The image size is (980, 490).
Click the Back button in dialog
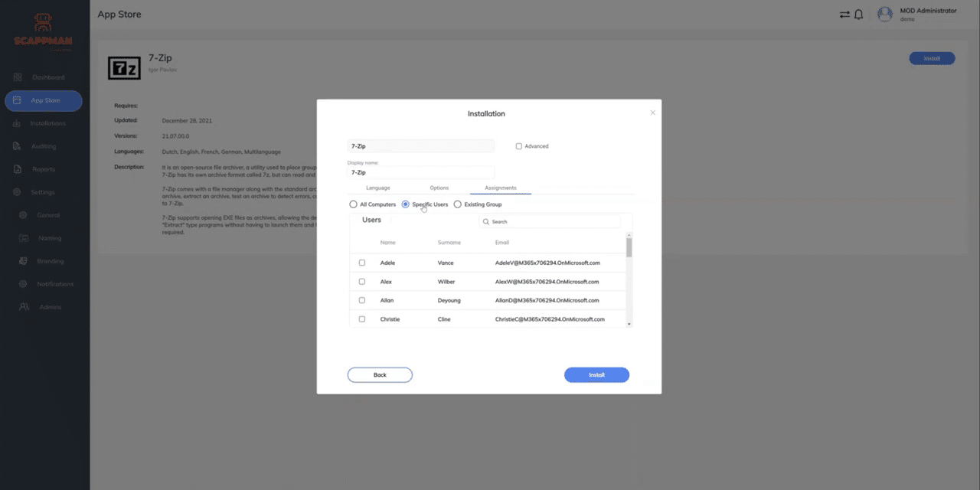(380, 375)
